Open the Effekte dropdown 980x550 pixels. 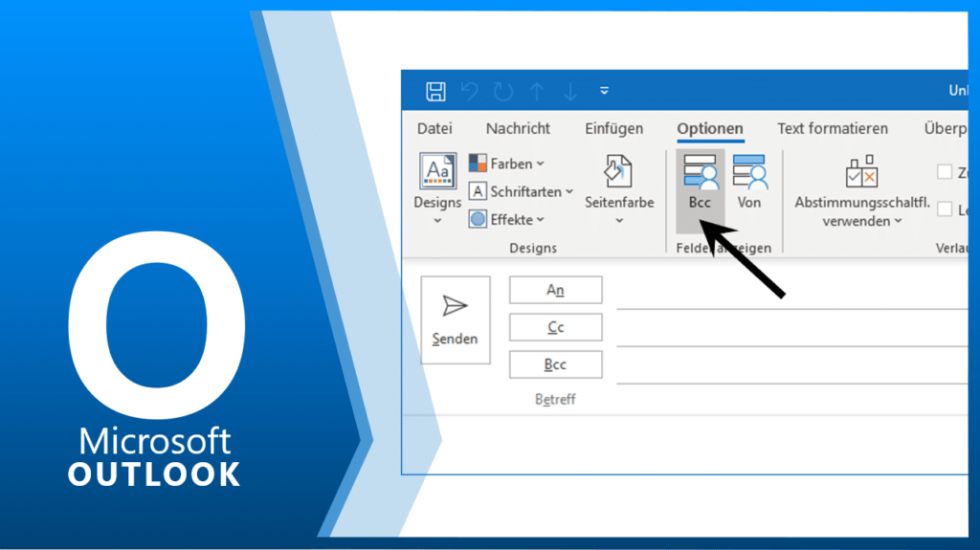(x=506, y=219)
